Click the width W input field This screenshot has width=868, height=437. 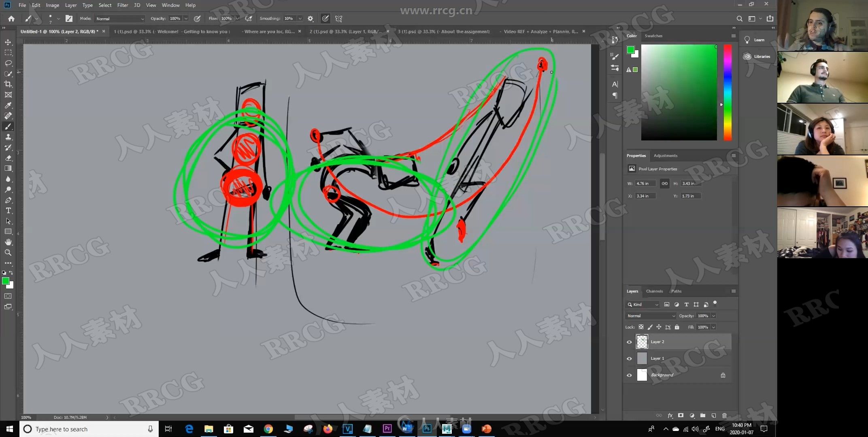point(645,184)
